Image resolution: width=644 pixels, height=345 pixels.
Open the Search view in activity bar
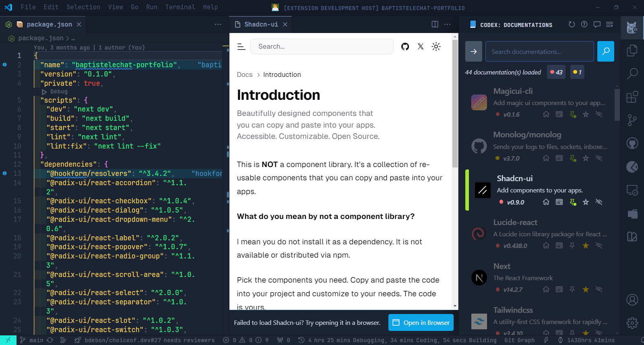632,74
